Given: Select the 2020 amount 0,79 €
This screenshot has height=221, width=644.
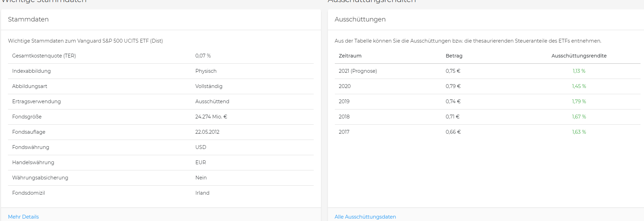Looking at the screenshot, I should [x=453, y=86].
